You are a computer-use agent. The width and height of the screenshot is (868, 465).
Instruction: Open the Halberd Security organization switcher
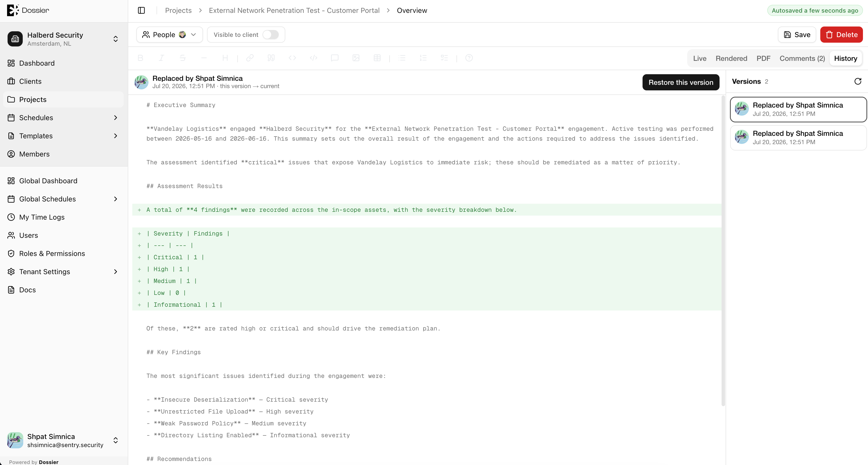click(x=64, y=39)
